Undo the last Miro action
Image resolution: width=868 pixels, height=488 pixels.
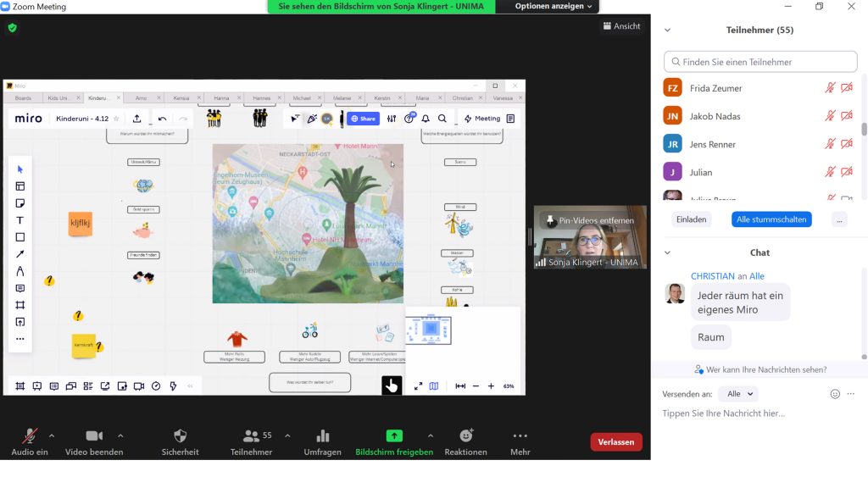(x=162, y=119)
